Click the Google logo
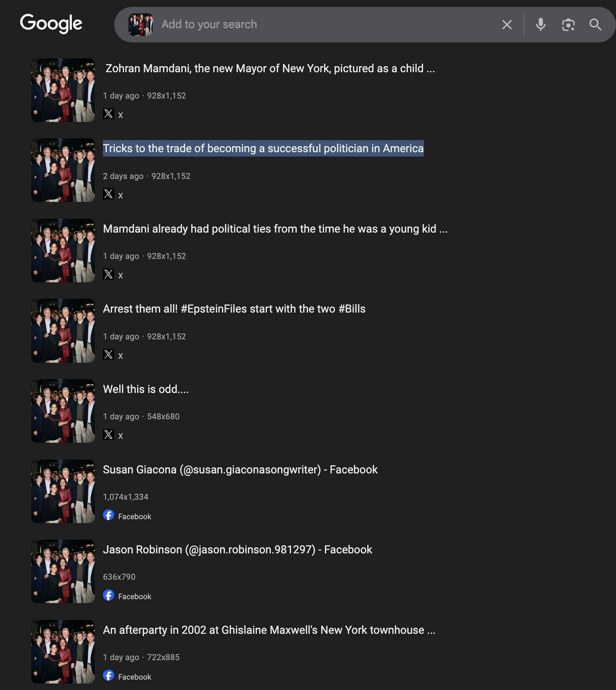This screenshot has width=616, height=690. pyautogui.click(x=51, y=23)
